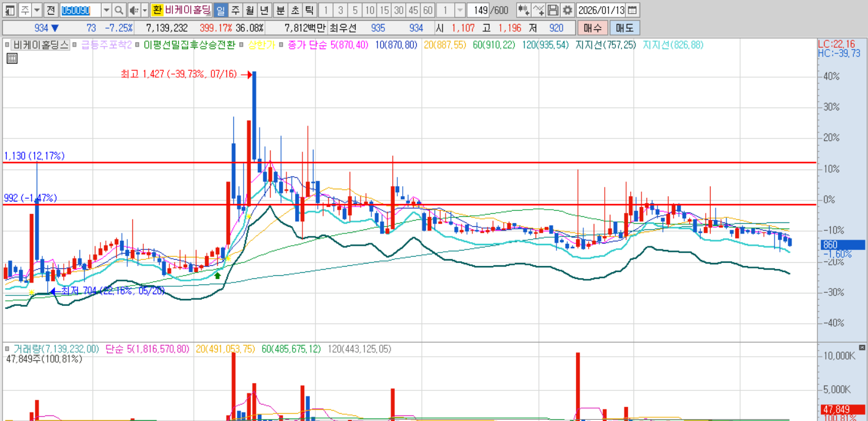868x421 pixels.
Task: Click the 2026/01/13 date field
Action: coord(600,10)
